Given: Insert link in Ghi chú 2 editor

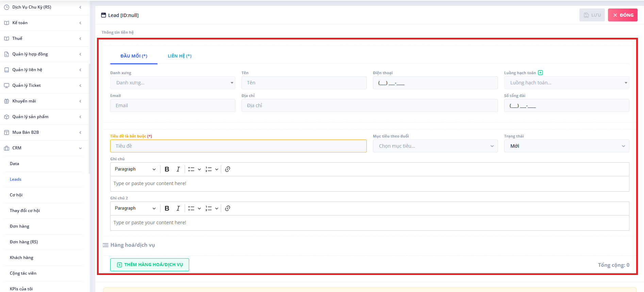Looking at the screenshot, I should click(228, 208).
